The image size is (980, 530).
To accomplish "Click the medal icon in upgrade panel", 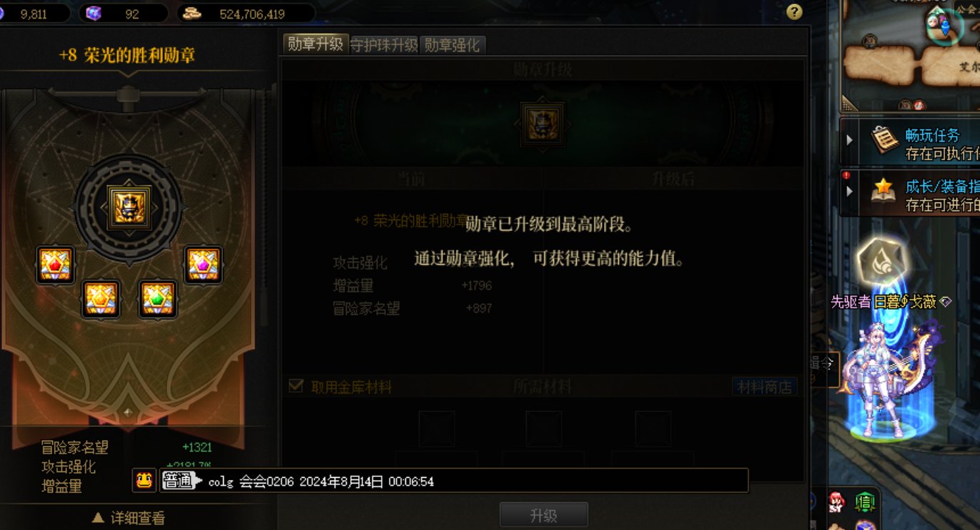I will tap(543, 124).
